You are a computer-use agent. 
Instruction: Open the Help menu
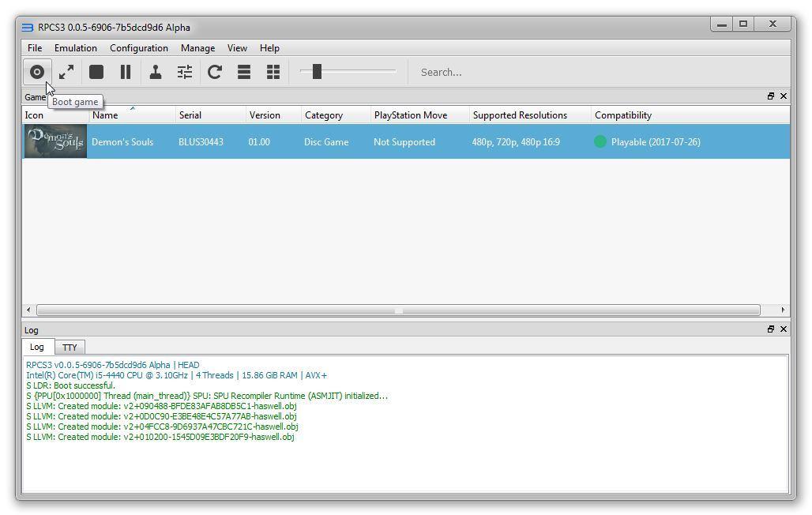pos(269,48)
